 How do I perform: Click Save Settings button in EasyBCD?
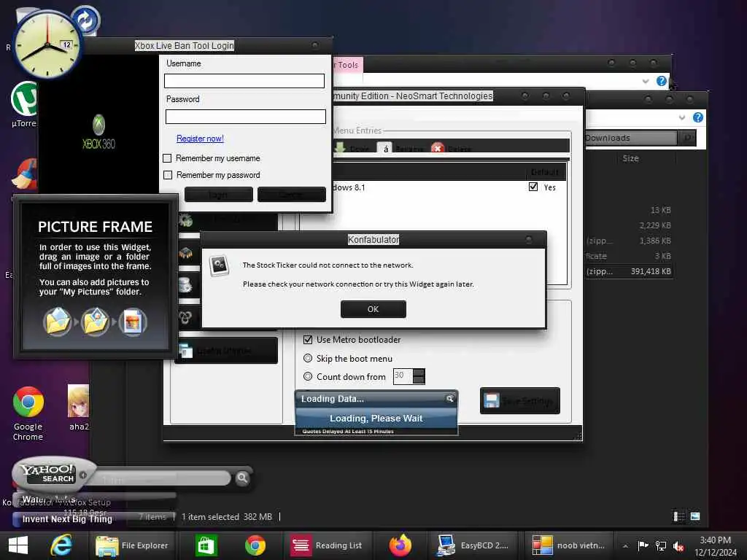pos(519,401)
